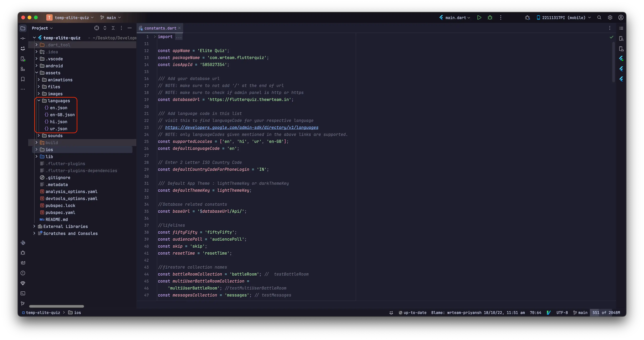644x340 pixels.
Task: Click the Debug bug icon in toolbar
Action: tap(490, 17)
